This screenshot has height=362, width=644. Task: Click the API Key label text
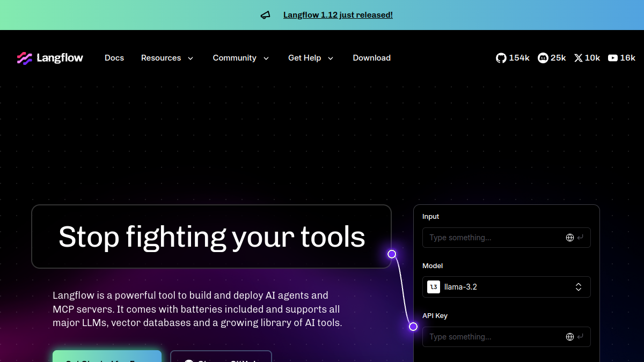tap(435, 316)
